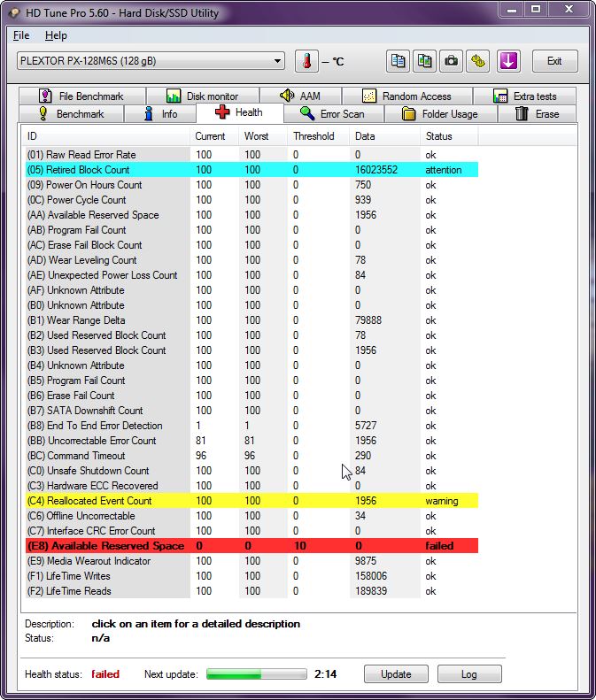596x700 pixels.
Task: Click the HD Tune app icon in title bar
Action: click(x=15, y=12)
